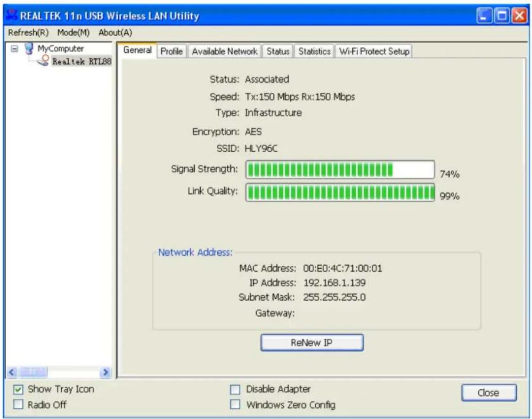This screenshot has width=532, height=419.
Task: Click the subnet mask 255.255.255.0
Action: pos(334,297)
